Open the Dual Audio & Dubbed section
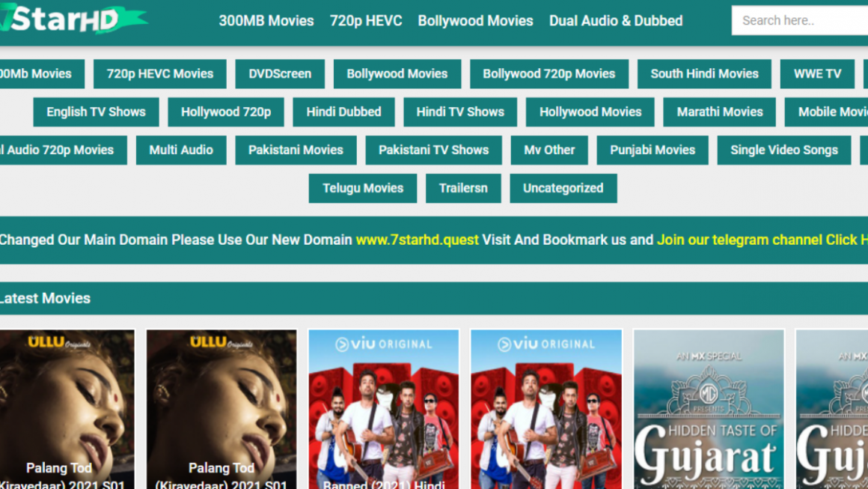The height and width of the screenshot is (489, 868). point(616,21)
